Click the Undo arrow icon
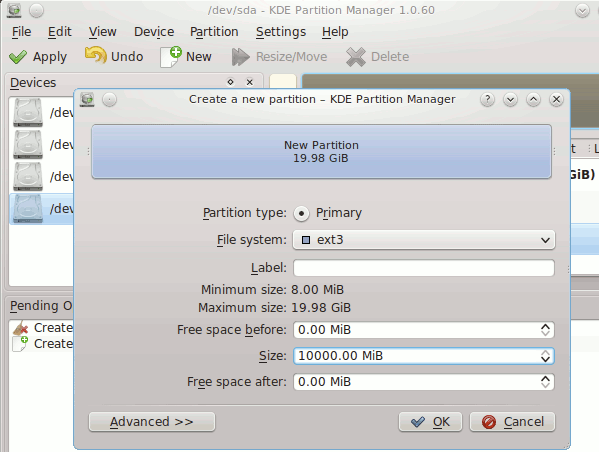Image resolution: width=599 pixels, height=452 pixels. point(96,55)
